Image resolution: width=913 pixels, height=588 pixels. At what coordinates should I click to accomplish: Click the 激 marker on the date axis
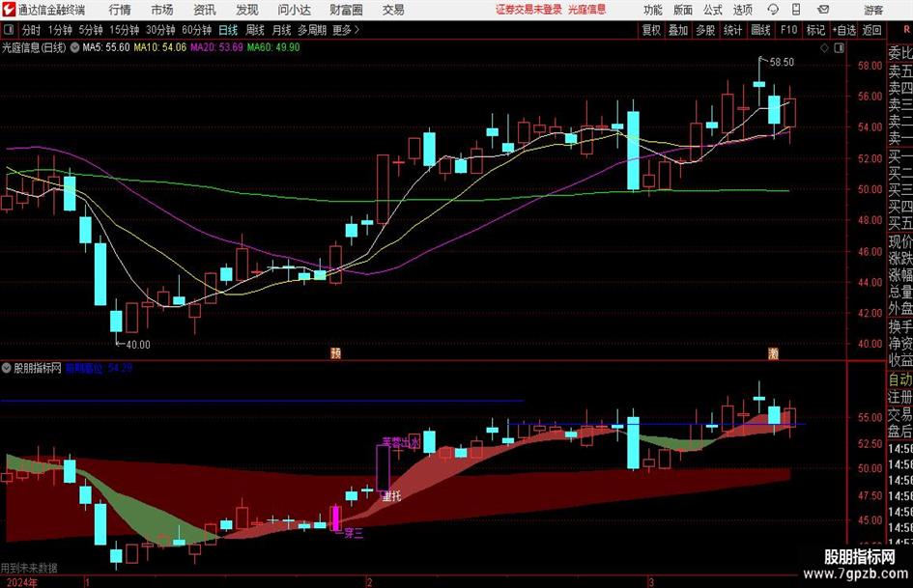pyautogui.click(x=773, y=353)
